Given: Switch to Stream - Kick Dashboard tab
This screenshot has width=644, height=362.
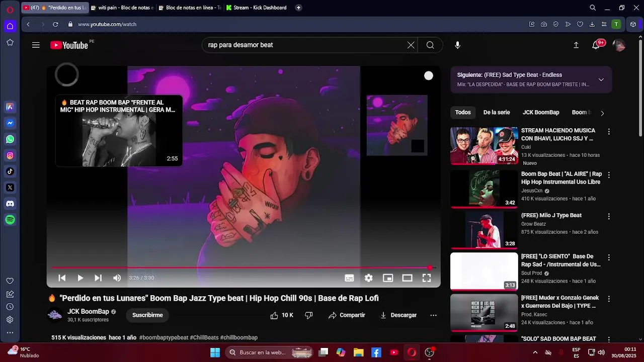Looking at the screenshot, I should [257, 8].
